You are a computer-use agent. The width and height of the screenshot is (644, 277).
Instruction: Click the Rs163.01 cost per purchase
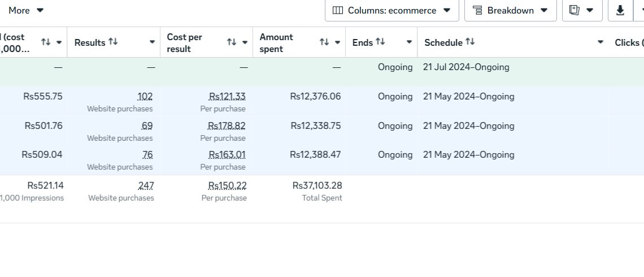(227, 155)
